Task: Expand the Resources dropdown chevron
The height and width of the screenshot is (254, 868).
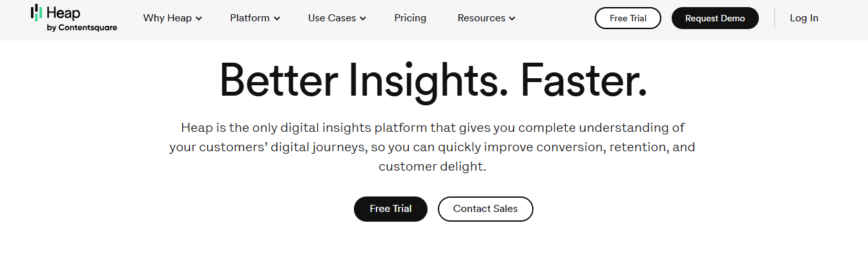Action: click(512, 19)
